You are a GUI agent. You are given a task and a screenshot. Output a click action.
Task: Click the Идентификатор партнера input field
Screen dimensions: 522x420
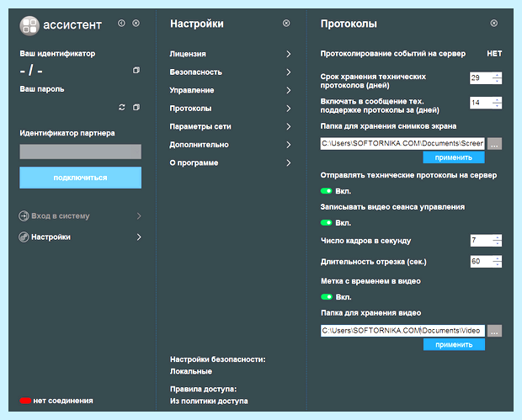(80, 152)
